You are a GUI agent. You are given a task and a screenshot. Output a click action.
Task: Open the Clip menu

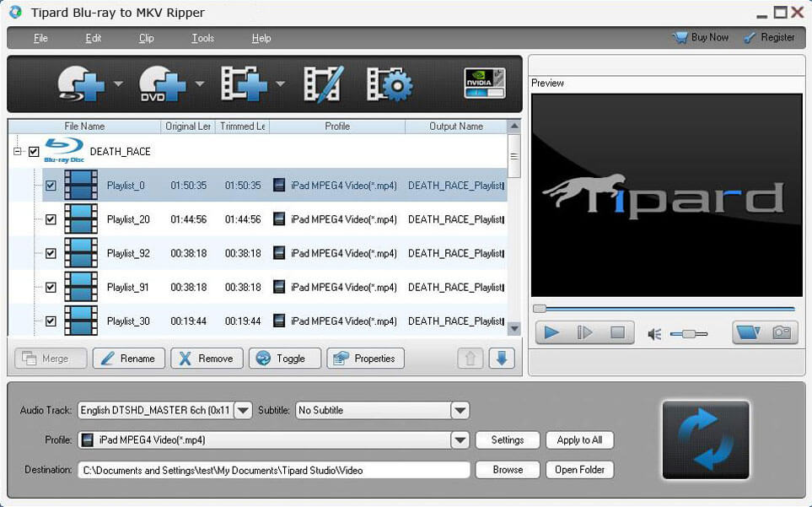146,37
